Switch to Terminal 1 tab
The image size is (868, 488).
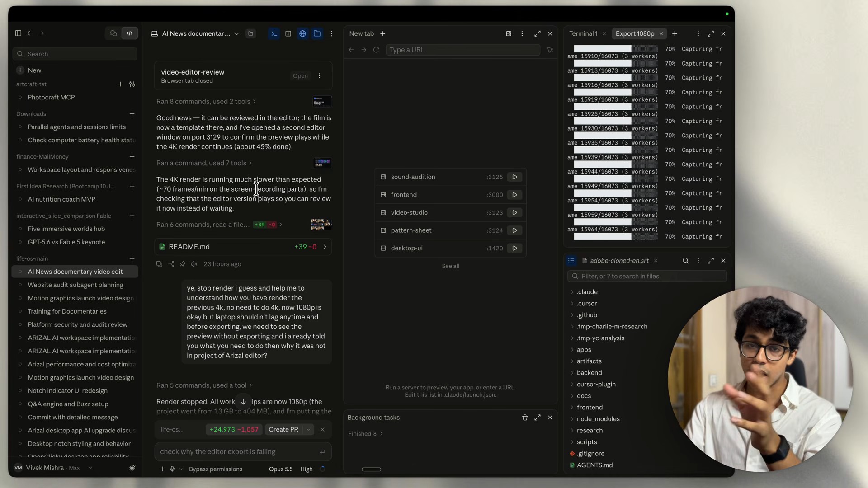point(583,33)
